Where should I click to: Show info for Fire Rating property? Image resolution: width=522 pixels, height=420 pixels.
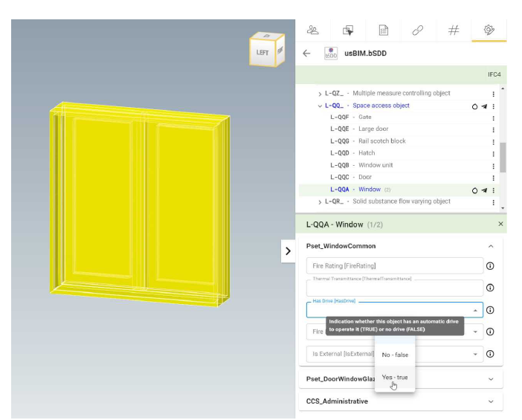tap(490, 266)
